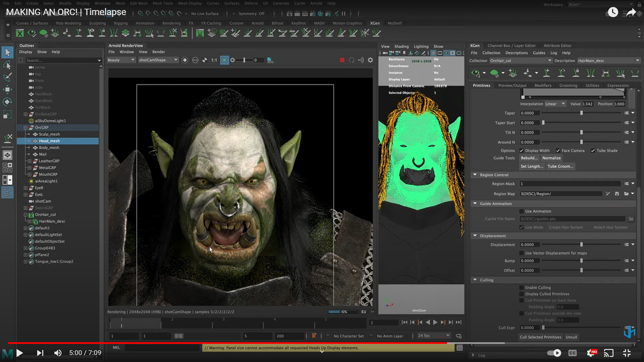Click the Tube Groom... button

point(560,166)
